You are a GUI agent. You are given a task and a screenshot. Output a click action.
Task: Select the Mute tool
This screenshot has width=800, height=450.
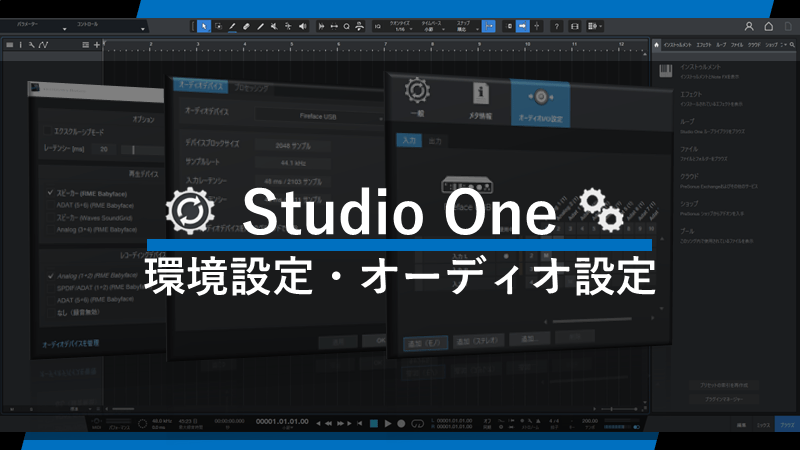pyautogui.click(x=274, y=26)
